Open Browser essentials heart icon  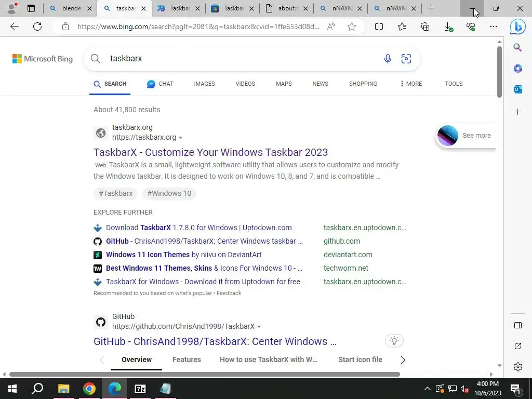point(471,26)
